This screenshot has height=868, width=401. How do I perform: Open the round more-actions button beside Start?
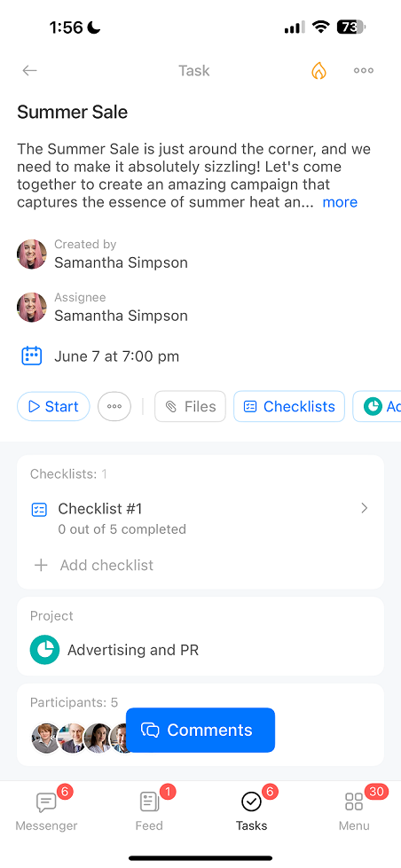click(114, 406)
